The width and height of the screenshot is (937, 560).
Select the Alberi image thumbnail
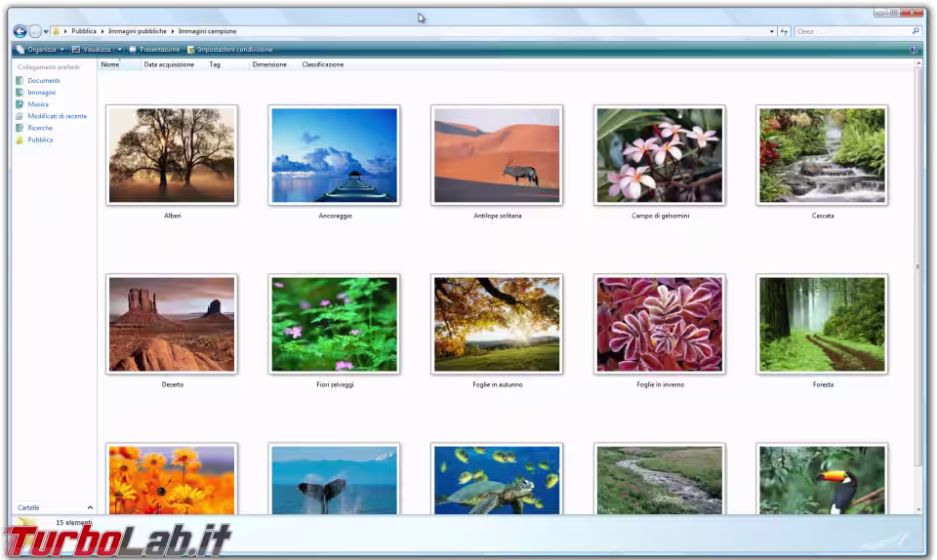[x=172, y=155]
